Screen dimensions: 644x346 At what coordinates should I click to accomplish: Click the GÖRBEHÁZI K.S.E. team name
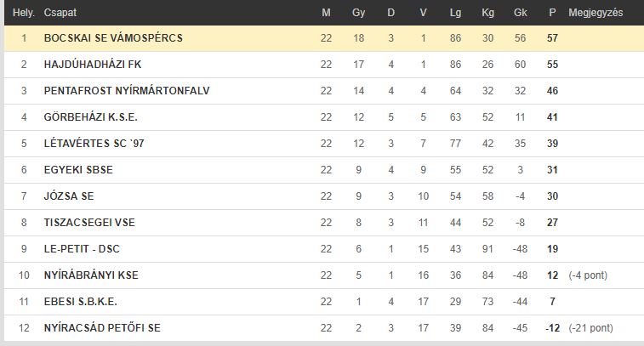tap(90, 117)
